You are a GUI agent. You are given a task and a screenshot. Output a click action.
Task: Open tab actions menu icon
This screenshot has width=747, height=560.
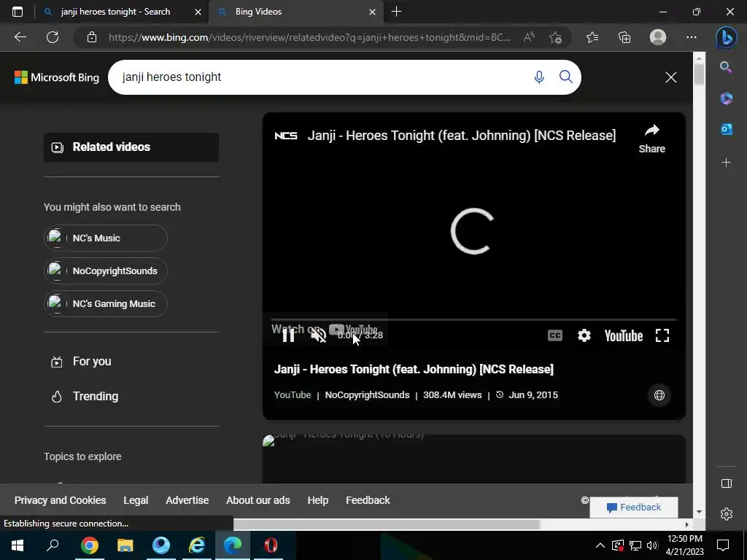[x=18, y=12]
